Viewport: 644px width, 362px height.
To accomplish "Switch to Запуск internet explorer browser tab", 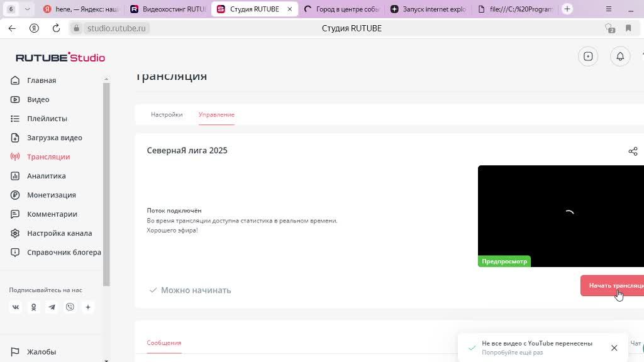I will pyautogui.click(x=428, y=9).
